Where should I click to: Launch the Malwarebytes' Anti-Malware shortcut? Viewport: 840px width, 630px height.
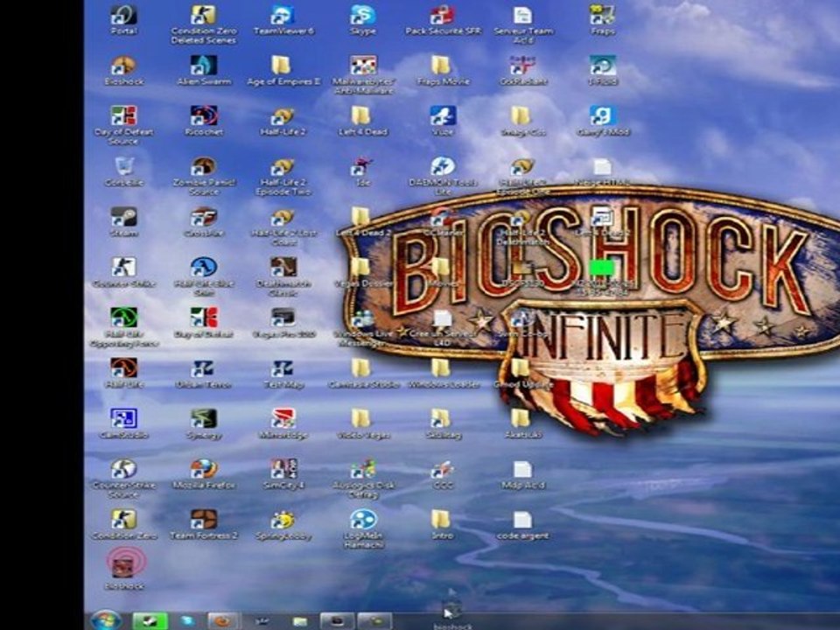point(362,75)
